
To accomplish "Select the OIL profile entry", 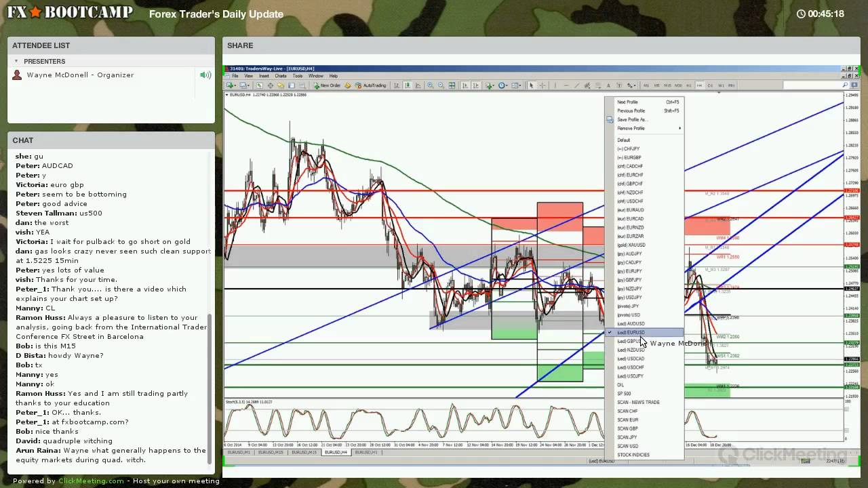I will click(644, 385).
